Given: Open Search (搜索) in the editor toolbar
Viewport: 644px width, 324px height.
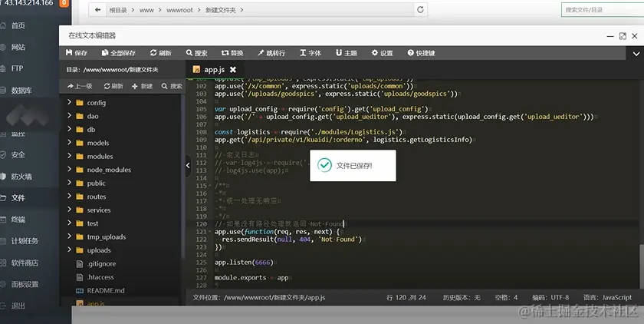Looking at the screenshot, I should (x=197, y=53).
